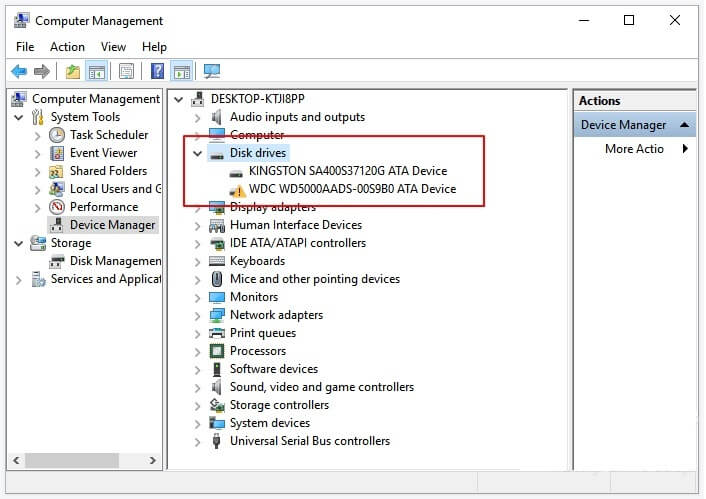Viewport: 706px width, 499px height.
Task: Click the Mice and pointing devices icon
Action: point(217,279)
